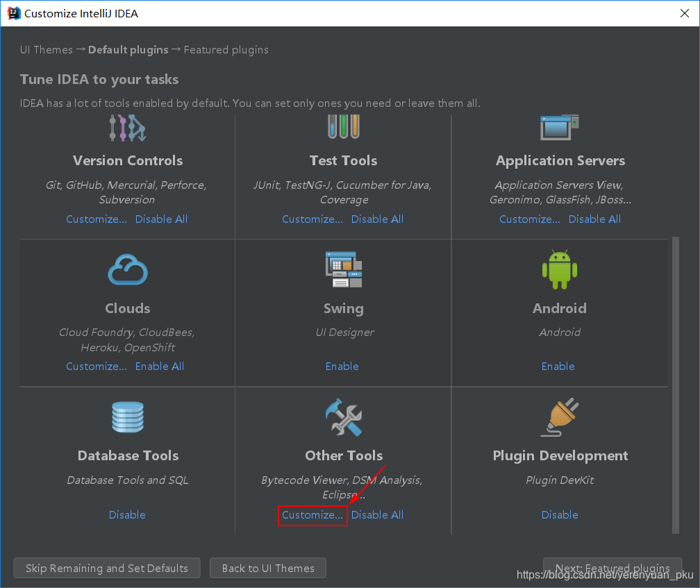Click 'Database Tools and SQL' description
This screenshot has height=588, width=700.
tap(128, 480)
